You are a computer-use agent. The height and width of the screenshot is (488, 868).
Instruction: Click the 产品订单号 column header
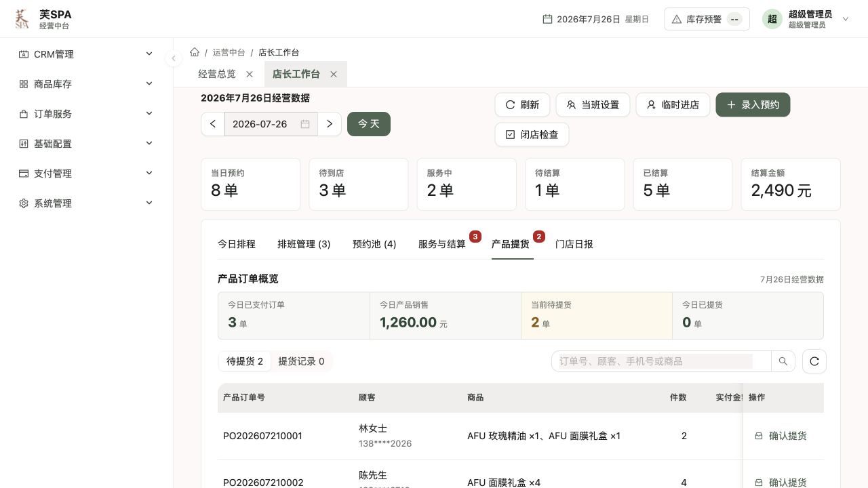click(x=244, y=397)
